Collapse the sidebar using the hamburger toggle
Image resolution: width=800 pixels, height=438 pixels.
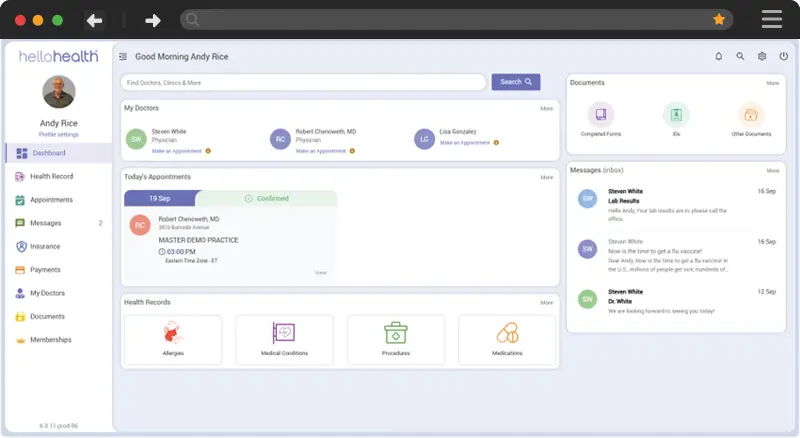click(x=123, y=57)
